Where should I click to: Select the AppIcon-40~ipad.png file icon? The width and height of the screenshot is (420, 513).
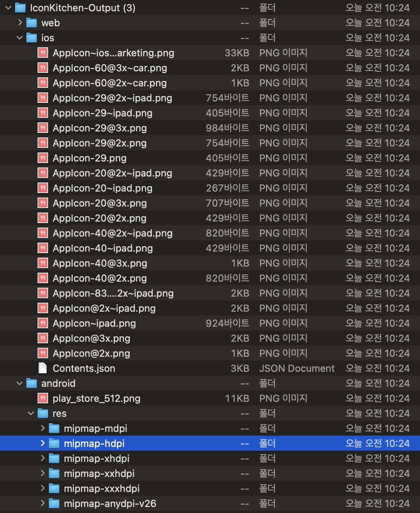(43, 248)
